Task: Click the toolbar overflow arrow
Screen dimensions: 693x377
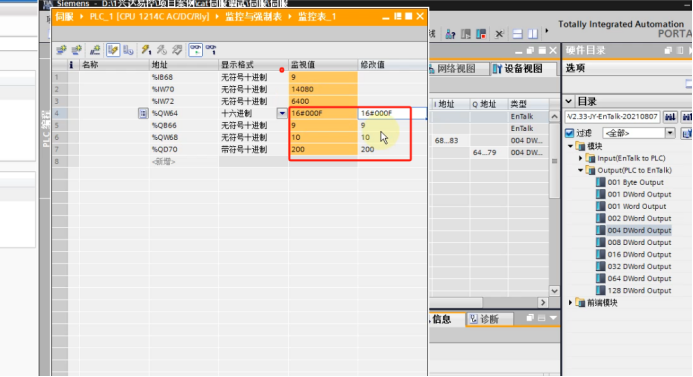Action: coord(547,31)
